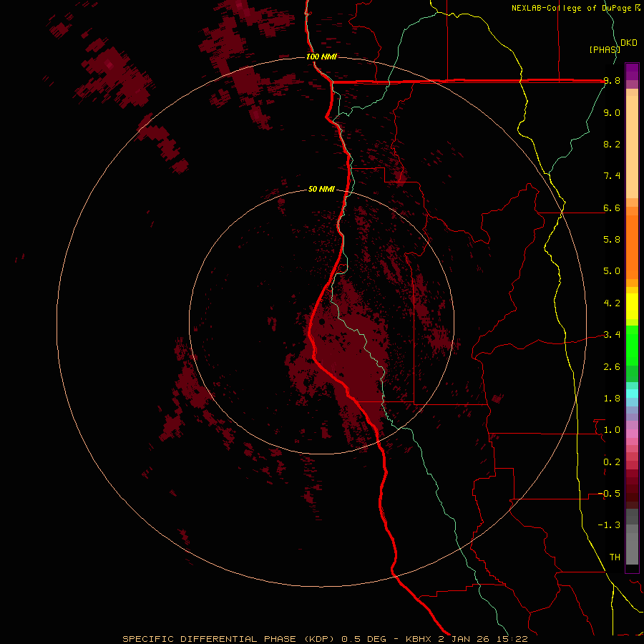Click the SPECIFIC DIFFERENTIAL PHASE (KDP) caption text

[229, 639]
